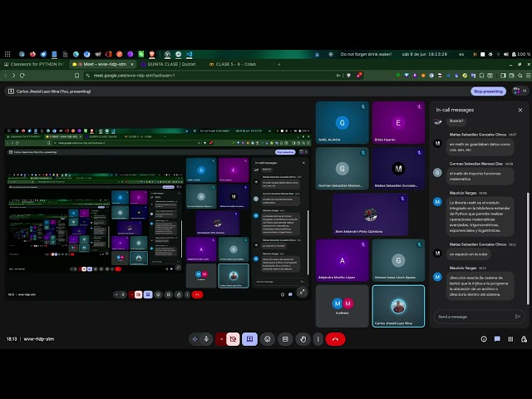Open audio settings beside the microphone

point(195,339)
